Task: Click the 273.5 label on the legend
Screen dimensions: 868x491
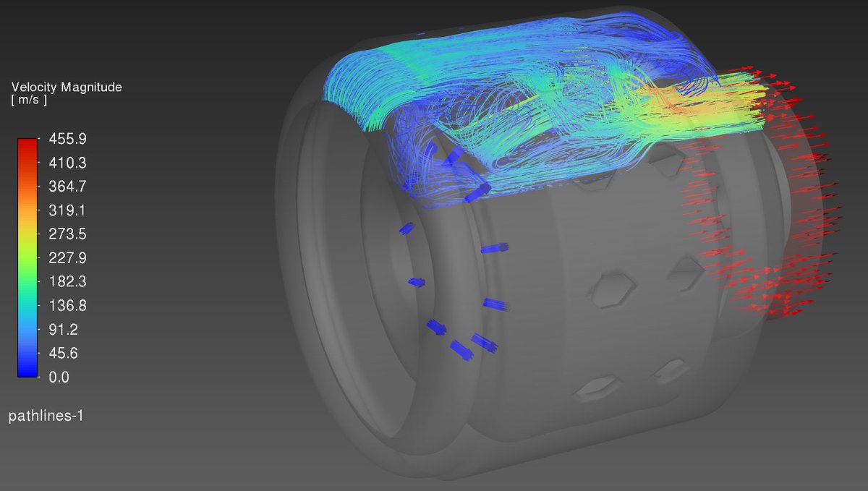Action: (x=67, y=234)
